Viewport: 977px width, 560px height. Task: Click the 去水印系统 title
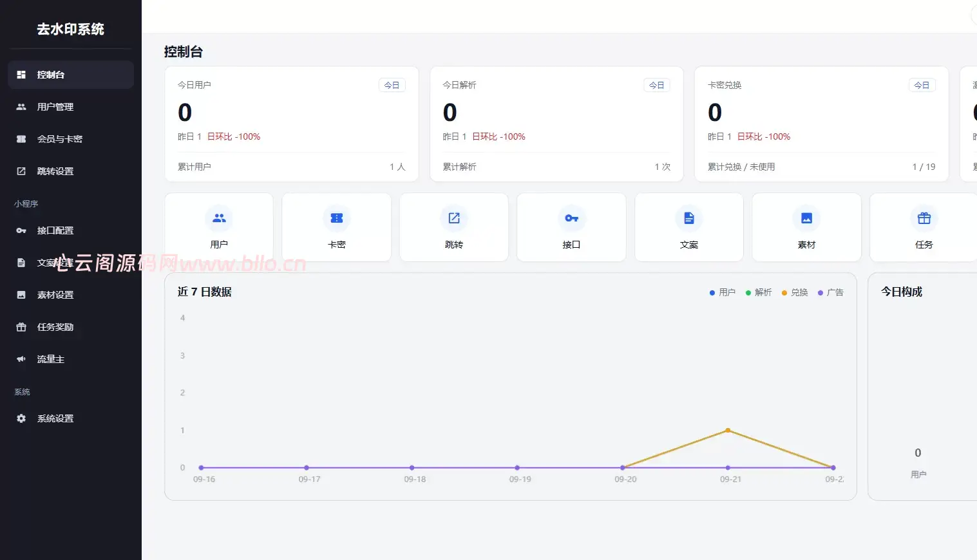(71, 29)
